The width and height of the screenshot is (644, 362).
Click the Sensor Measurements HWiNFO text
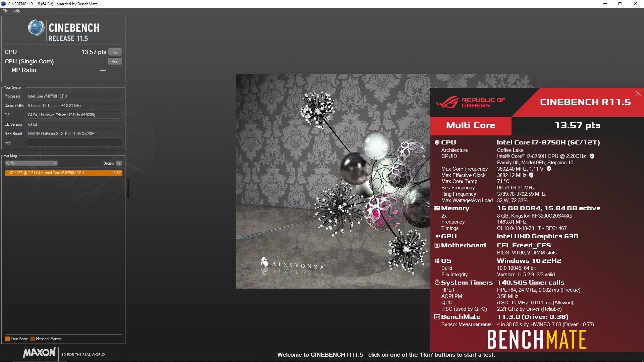(545, 324)
